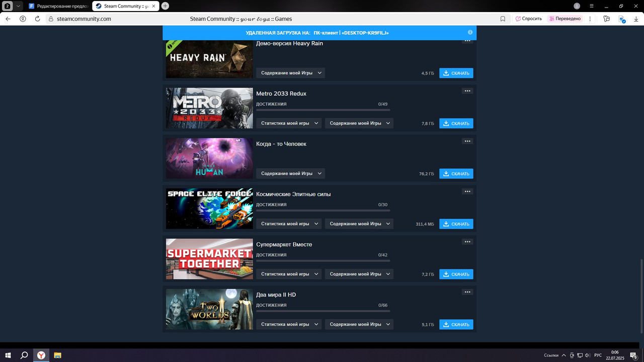Open the Metro 2033 Redux title link
Screen dimensions: 644x362
pyautogui.click(x=281, y=94)
